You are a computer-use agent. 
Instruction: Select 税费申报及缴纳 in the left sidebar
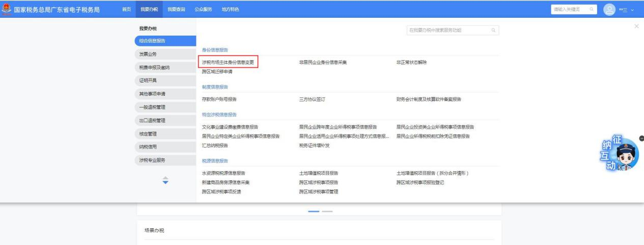pos(155,67)
